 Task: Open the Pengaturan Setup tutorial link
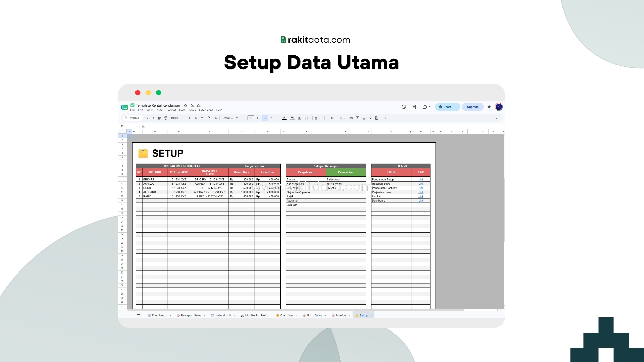pos(421,180)
